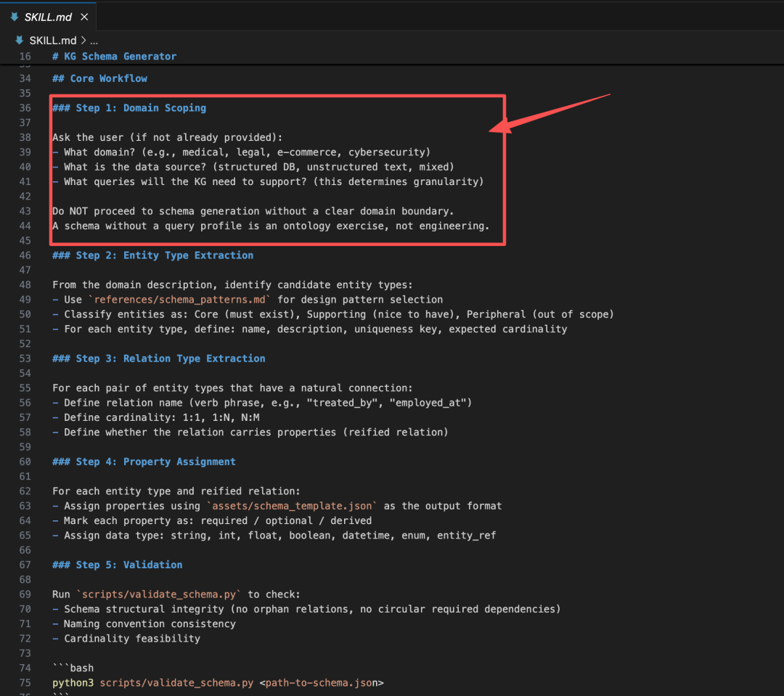This screenshot has width=784, height=696.
Task: Click line number 67 in the gutter
Action: 25,565
